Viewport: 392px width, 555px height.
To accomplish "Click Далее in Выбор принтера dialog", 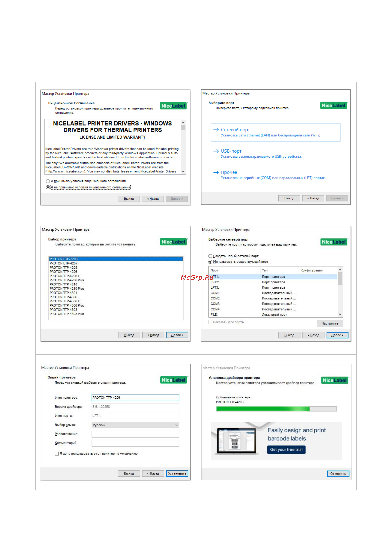I will (x=177, y=335).
